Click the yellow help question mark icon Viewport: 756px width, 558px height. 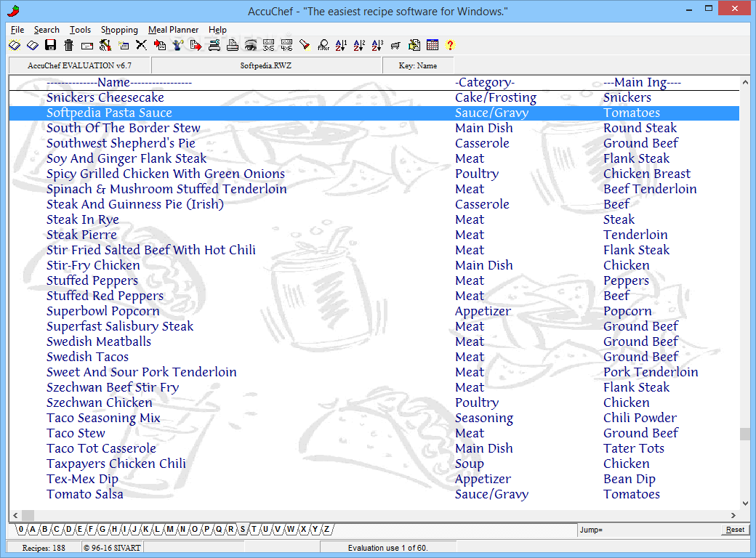pos(450,45)
